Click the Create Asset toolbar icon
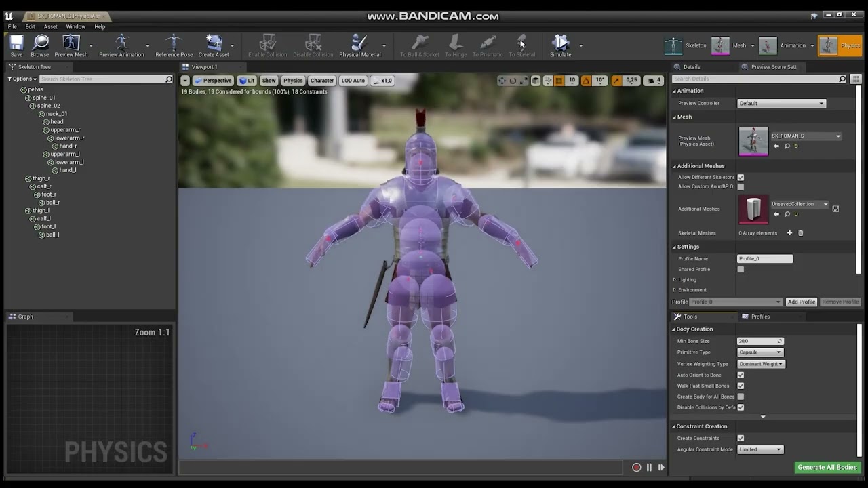 214,43
